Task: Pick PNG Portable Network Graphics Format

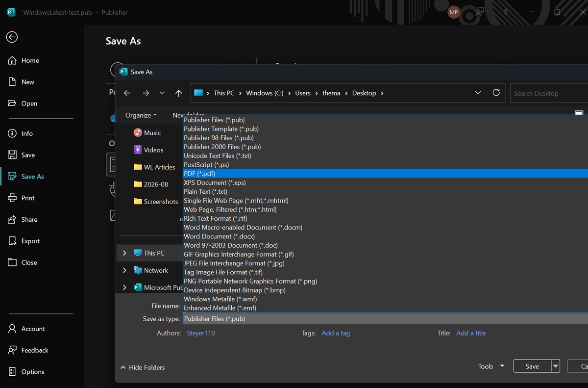Action: 385,281
